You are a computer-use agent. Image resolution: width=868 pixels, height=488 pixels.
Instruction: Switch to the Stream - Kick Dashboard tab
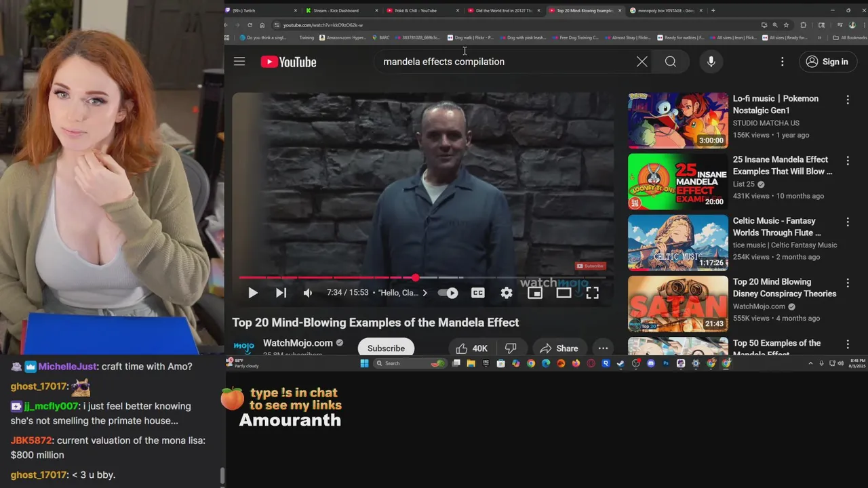coord(340,10)
